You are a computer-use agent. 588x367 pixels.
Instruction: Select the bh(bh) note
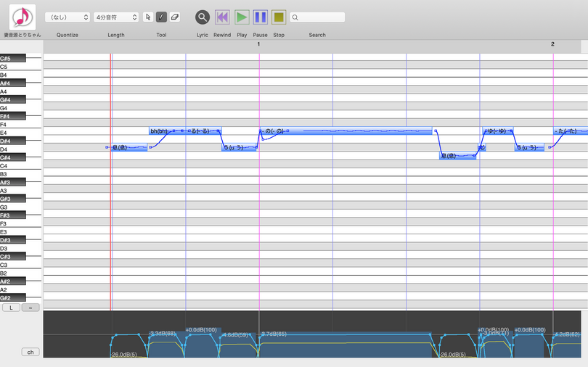tap(167, 131)
